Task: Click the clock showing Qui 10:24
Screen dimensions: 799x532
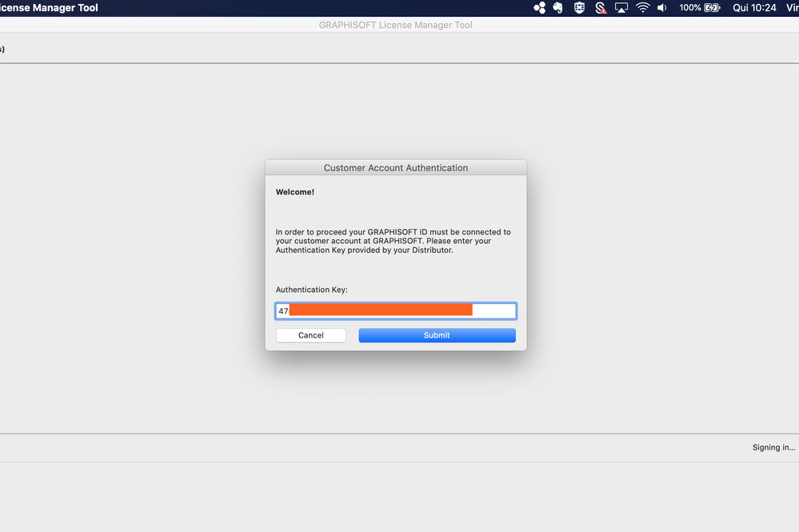Action: click(754, 8)
